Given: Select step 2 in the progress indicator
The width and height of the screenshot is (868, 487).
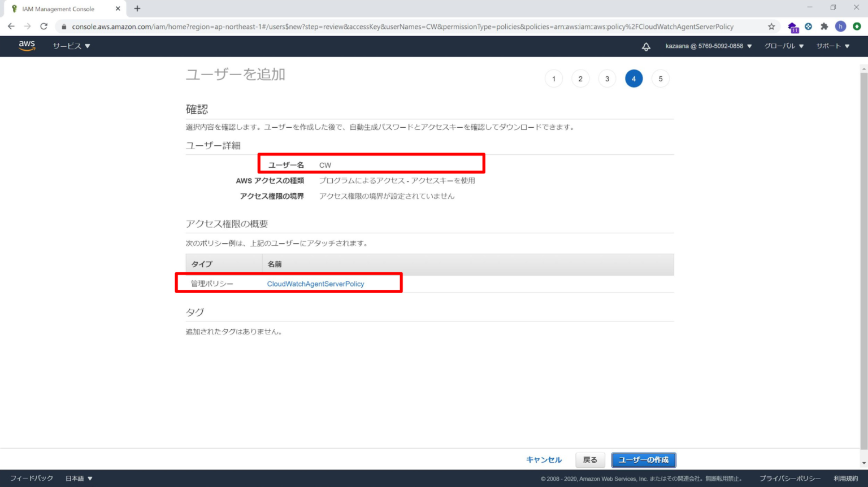Looking at the screenshot, I should 580,79.
